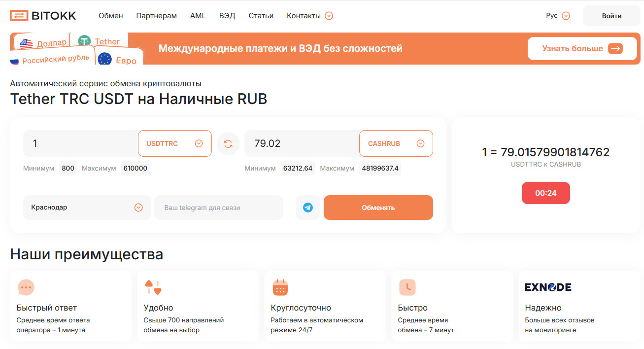Screen dimensions: 644x349
Task: Open the CASHRUB currency dropdown
Action: [396, 143]
